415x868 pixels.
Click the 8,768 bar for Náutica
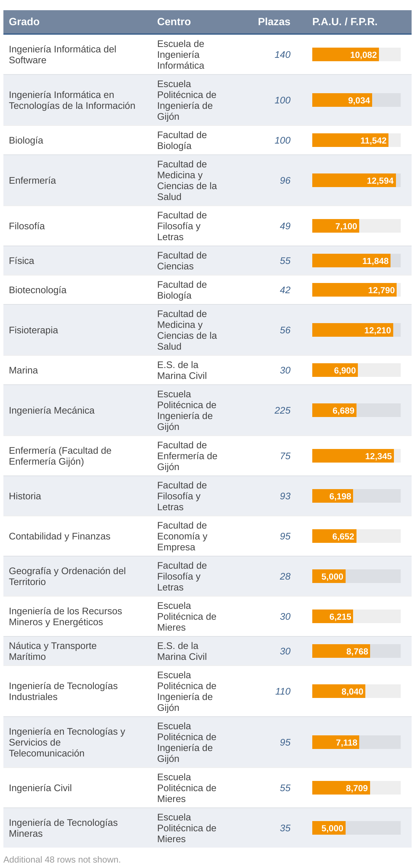(x=341, y=651)
